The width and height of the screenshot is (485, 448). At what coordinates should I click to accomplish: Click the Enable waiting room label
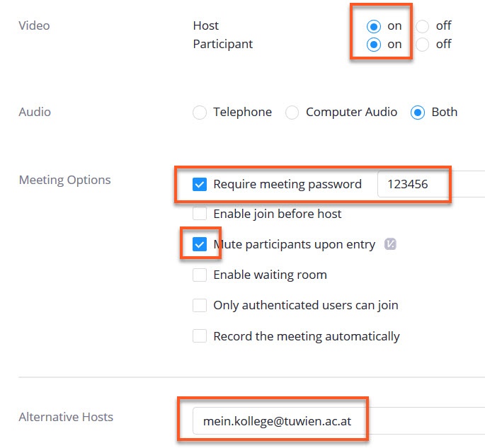point(270,275)
